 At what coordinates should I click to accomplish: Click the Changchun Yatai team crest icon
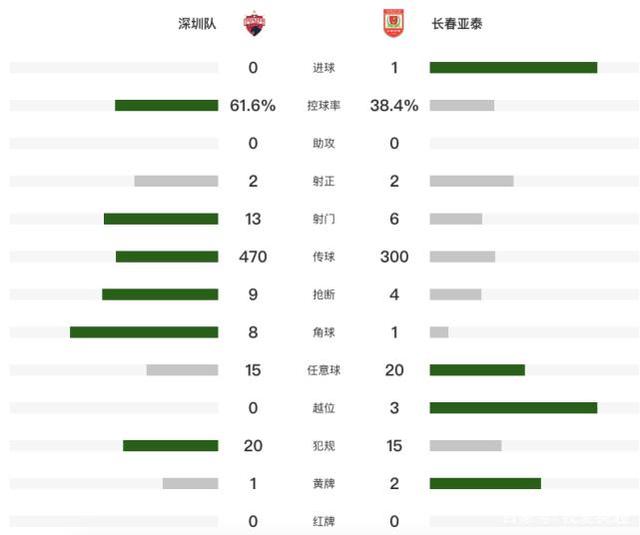(x=393, y=23)
